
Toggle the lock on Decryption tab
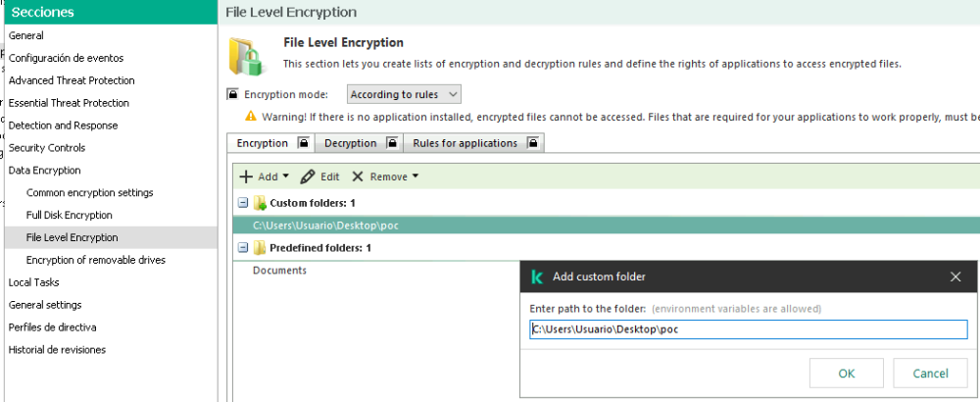(x=392, y=143)
